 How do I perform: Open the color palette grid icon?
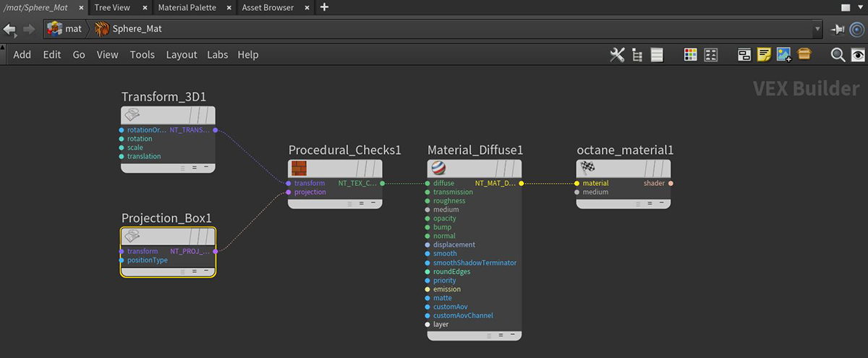point(690,55)
